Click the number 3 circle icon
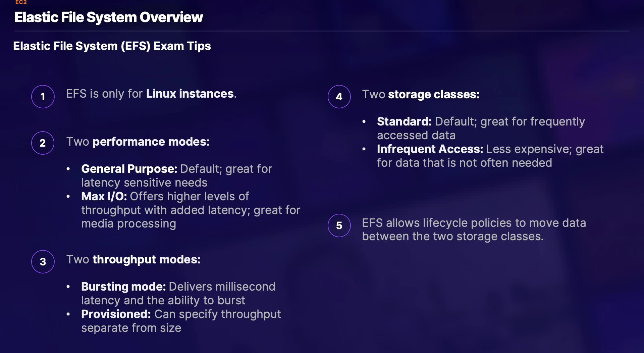Screen dimensions: 644x353 coord(43,262)
